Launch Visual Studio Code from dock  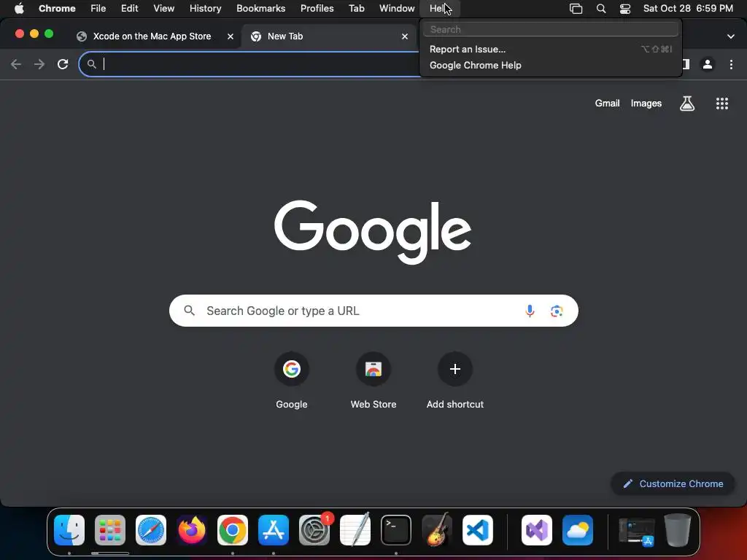pos(478,530)
